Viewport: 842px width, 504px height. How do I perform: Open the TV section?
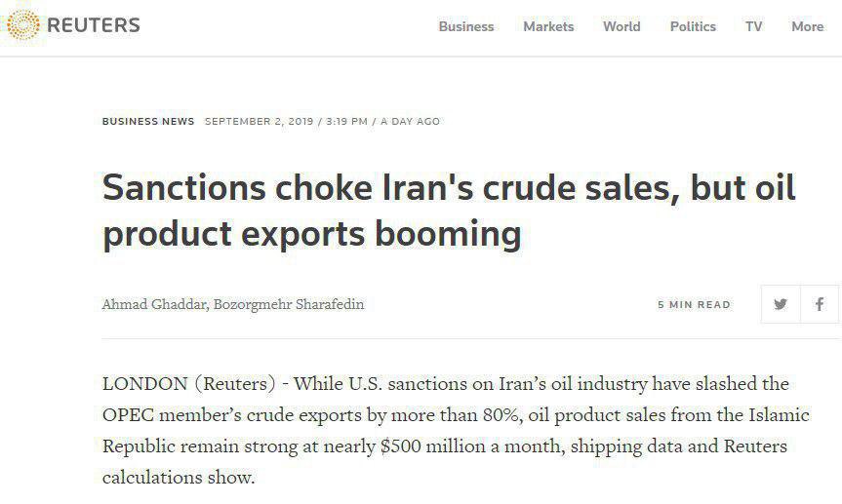(x=753, y=26)
